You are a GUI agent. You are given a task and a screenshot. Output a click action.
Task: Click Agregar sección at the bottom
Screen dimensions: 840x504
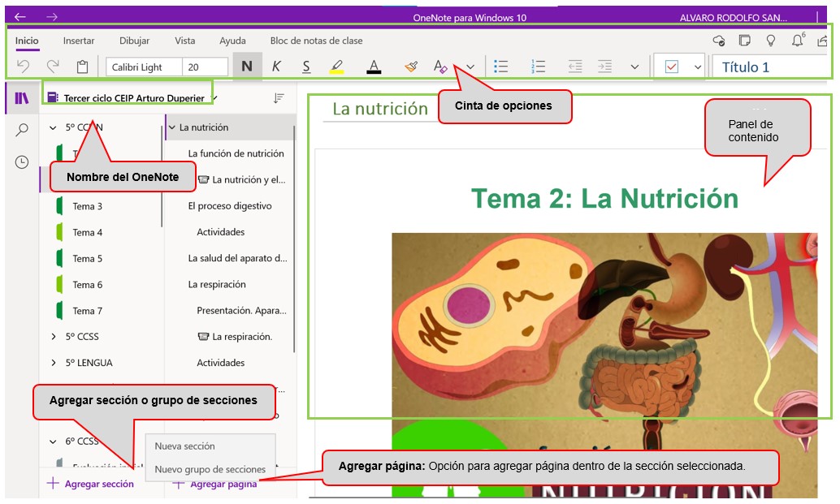[x=90, y=484]
